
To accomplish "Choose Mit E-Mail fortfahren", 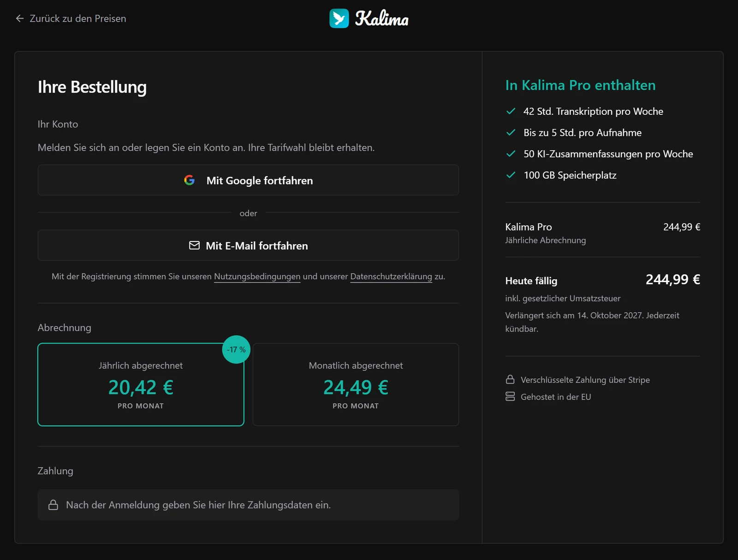I will pyautogui.click(x=248, y=245).
